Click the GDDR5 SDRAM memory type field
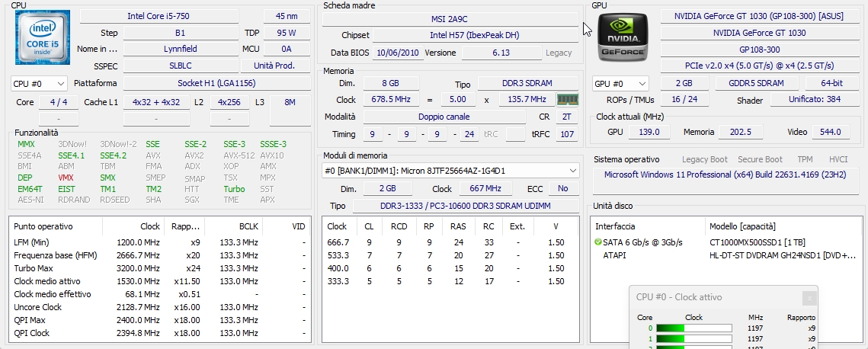Screen dimensions: 868x349 point(757,84)
